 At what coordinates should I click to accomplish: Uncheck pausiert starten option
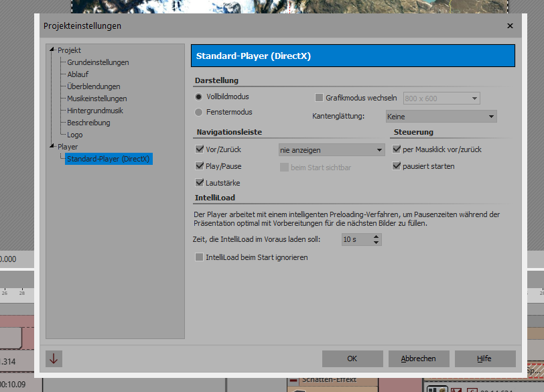(x=397, y=166)
